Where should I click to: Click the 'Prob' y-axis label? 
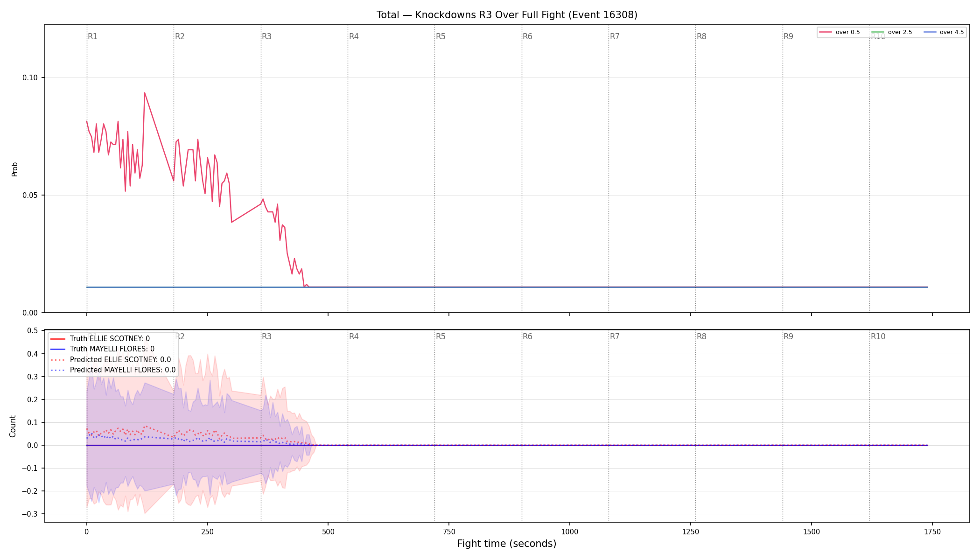pos(15,169)
